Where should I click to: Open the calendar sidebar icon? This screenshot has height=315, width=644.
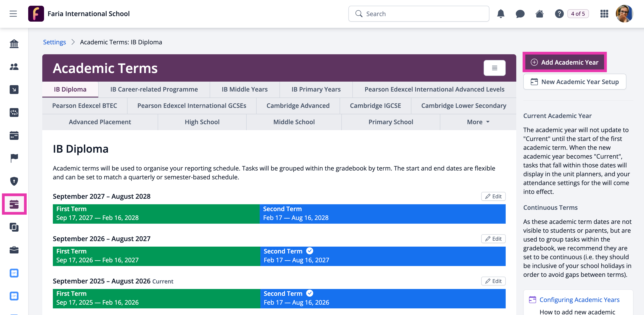tap(14, 135)
